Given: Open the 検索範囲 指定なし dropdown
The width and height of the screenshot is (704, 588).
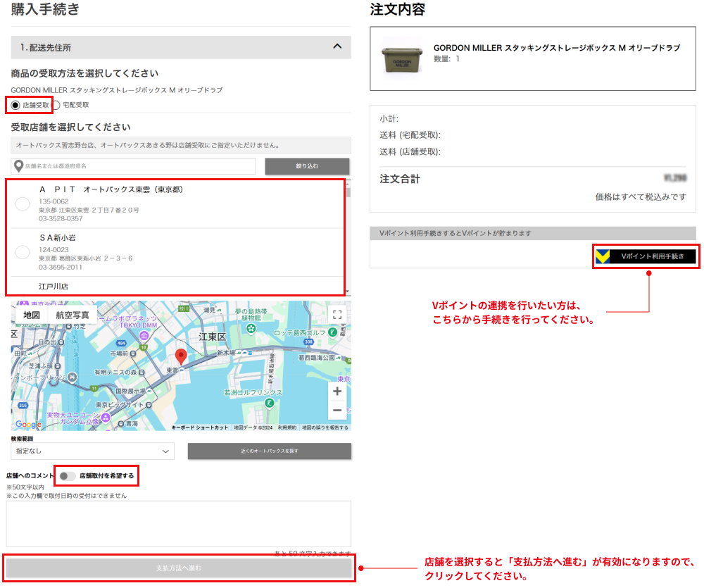Looking at the screenshot, I should coord(92,451).
